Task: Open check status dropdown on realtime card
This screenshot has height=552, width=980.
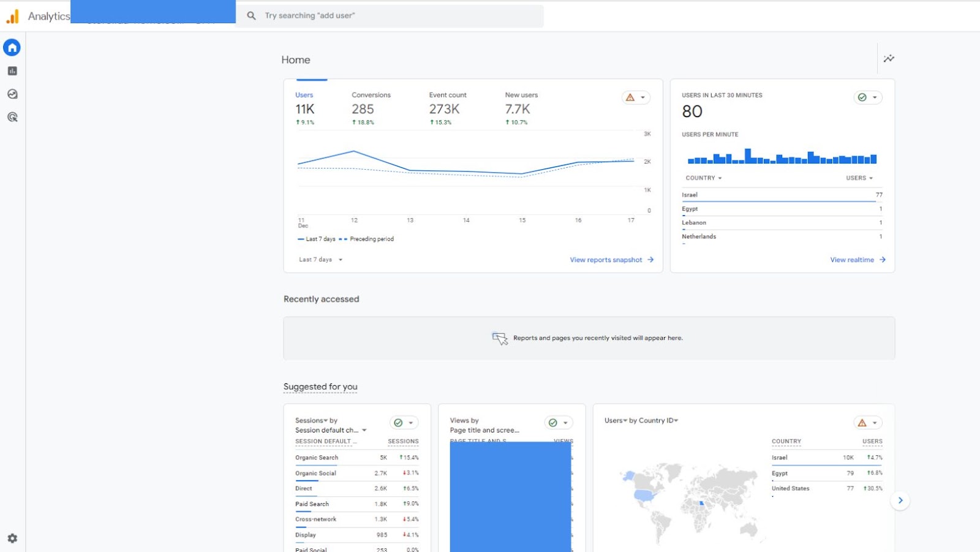Action: pos(868,97)
